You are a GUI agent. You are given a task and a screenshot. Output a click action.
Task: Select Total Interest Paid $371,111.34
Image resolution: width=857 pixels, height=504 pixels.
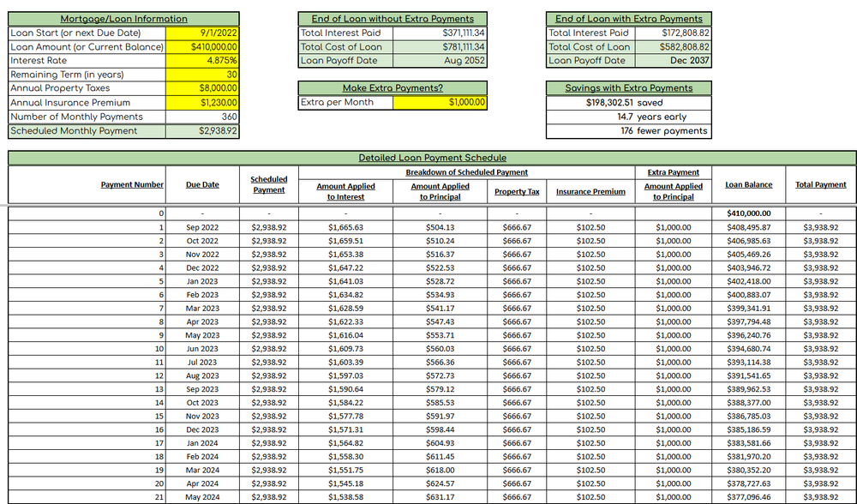tap(440, 33)
